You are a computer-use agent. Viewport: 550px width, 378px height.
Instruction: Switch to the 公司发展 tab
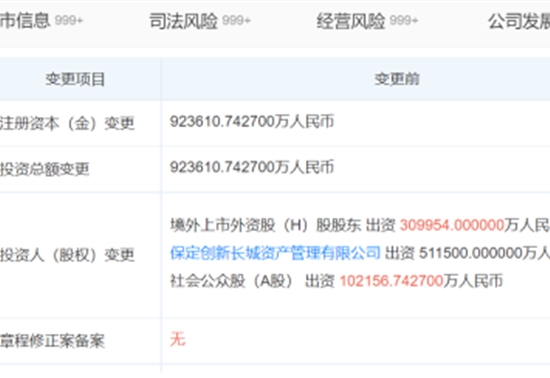[519, 21]
